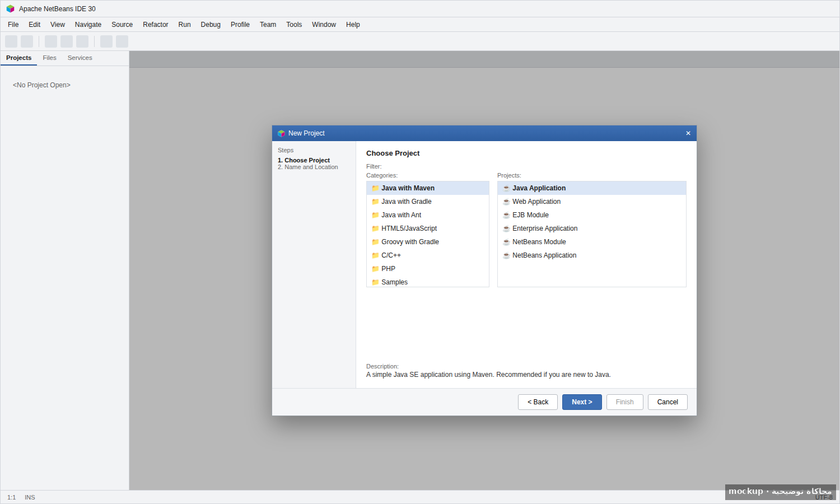Click the 'INS' indicator in status bar
840x504 pixels.
[30, 497]
